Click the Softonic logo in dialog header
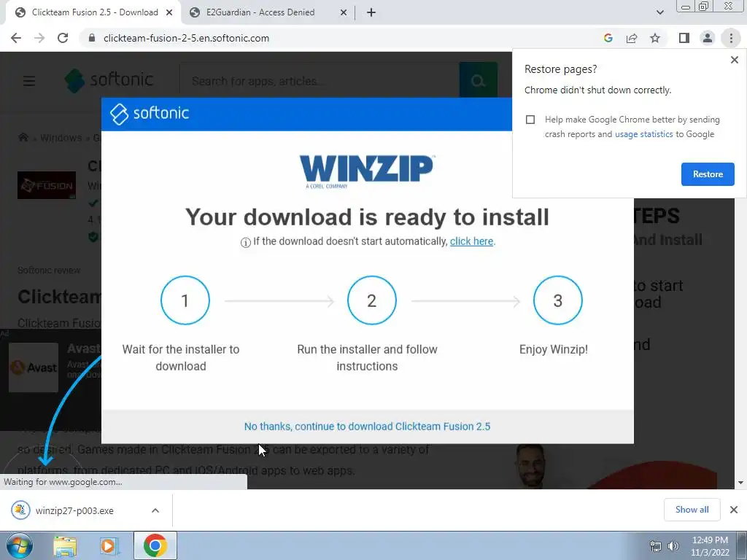 tap(150, 114)
